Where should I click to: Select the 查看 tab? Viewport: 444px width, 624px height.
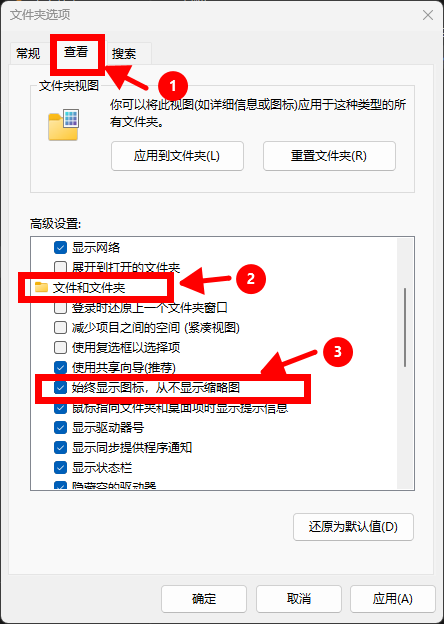[x=76, y=52]
